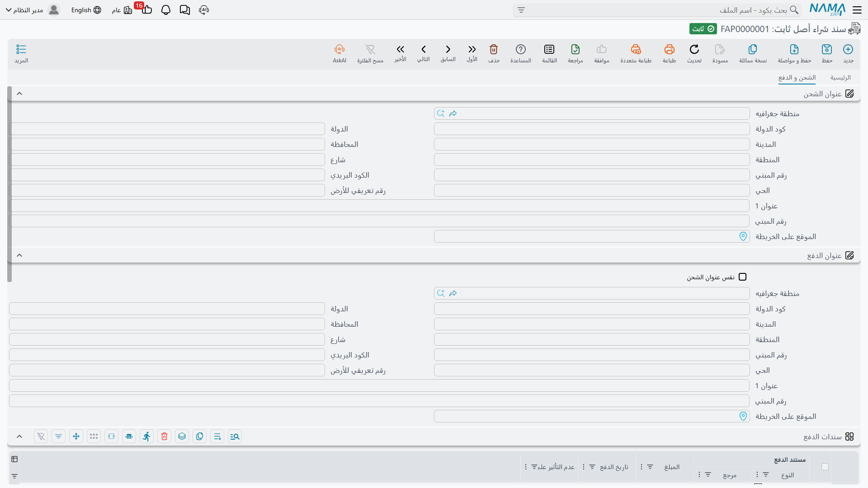Image resolution: width=868 pixels, height=488 pixels.
Task: Click map pin in shipping address location field
Action: pyautogui.click(x=743, y=236)
